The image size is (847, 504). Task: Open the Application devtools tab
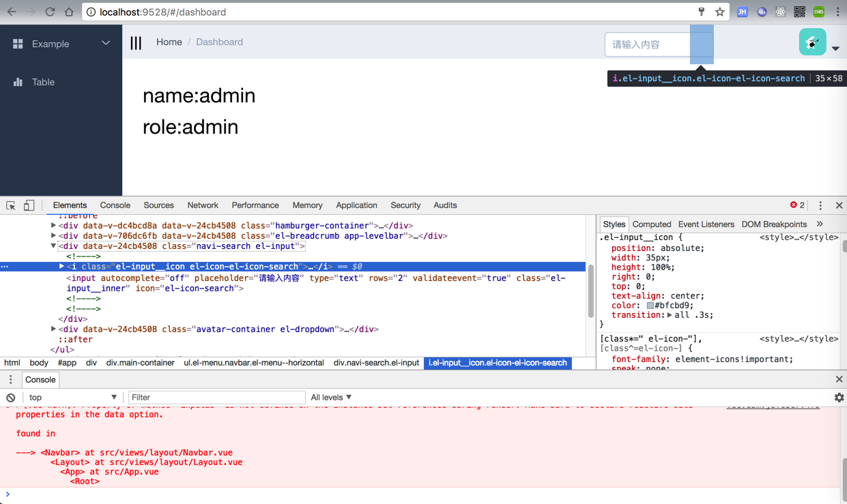point(356,205)
